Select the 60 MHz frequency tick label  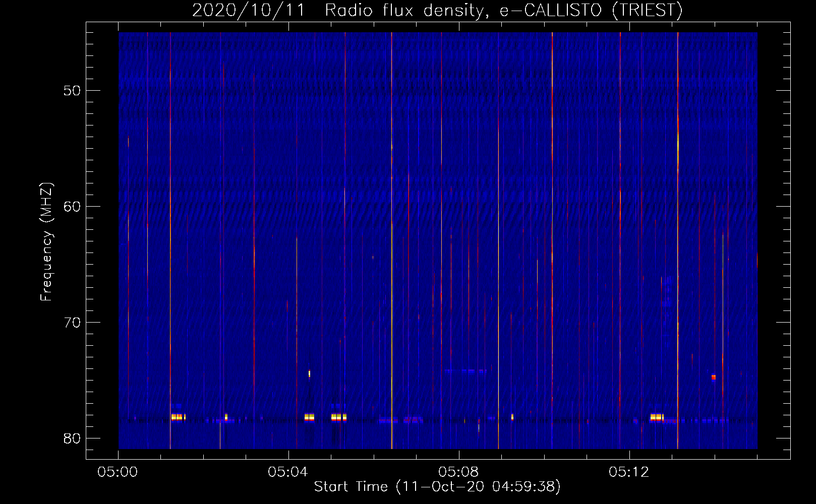[72, 207]
